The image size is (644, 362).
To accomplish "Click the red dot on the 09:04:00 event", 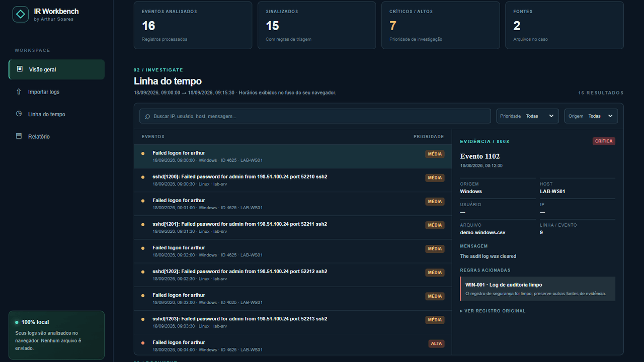I will (x=143, y=343).
